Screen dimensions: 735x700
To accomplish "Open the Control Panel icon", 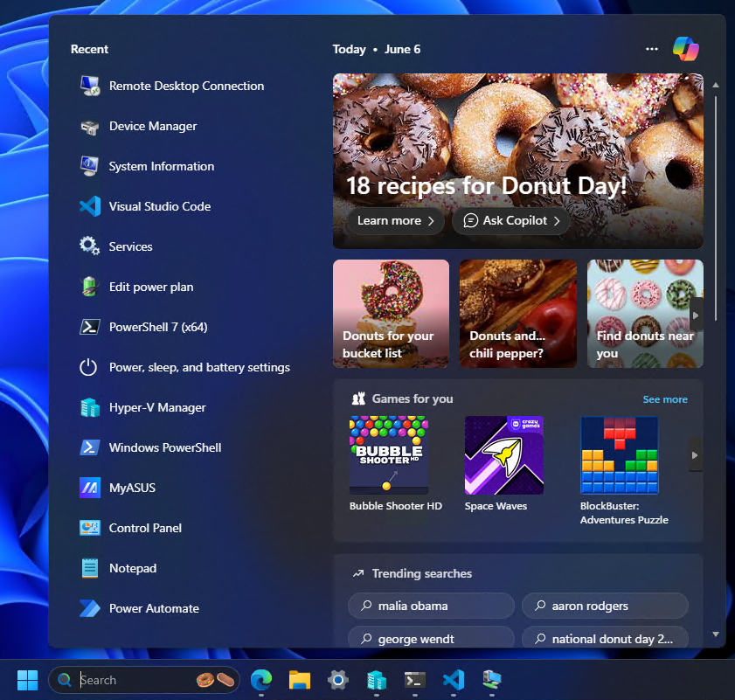I will click(x=89, y=528).
